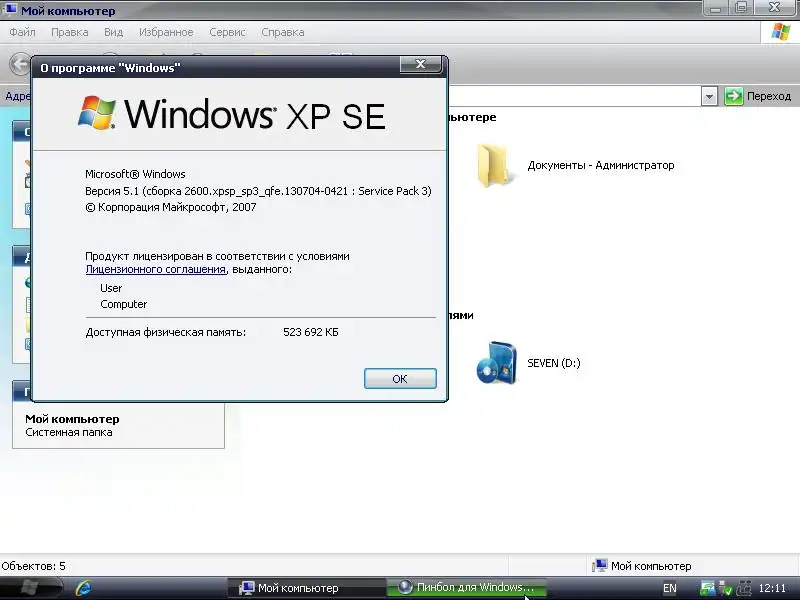Screen dimensions: 800x600
Task: Open the Избранное menu
Action: pyautogui.click(x=166, y=32)
